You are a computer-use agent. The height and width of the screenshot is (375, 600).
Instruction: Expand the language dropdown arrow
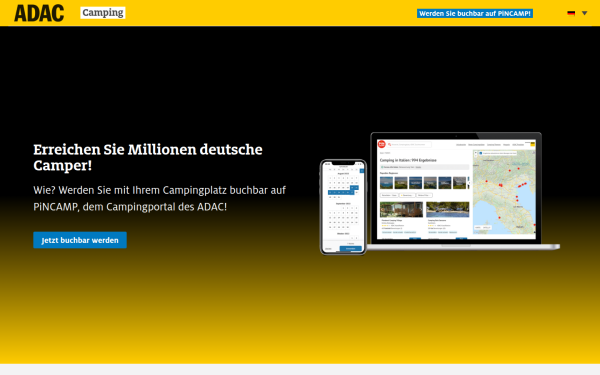pyautogui.click(x=584, y=13)
